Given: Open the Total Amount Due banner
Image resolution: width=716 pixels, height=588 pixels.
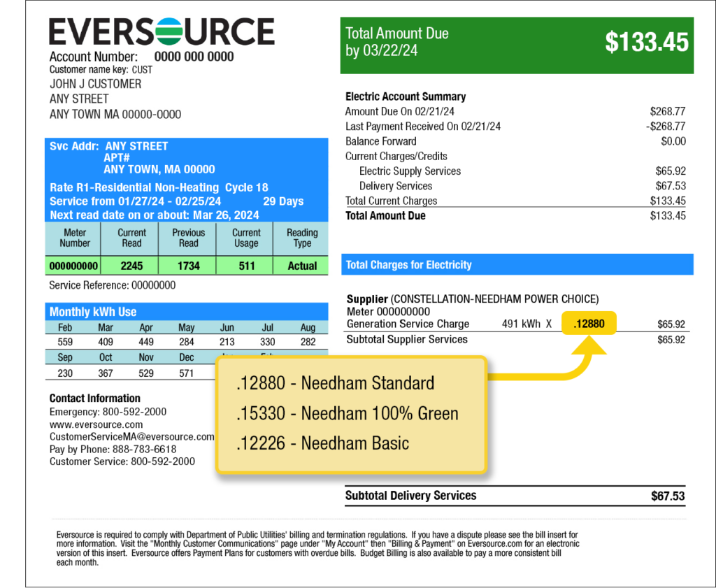Looking at the screenshot, I should coord(516,44).
